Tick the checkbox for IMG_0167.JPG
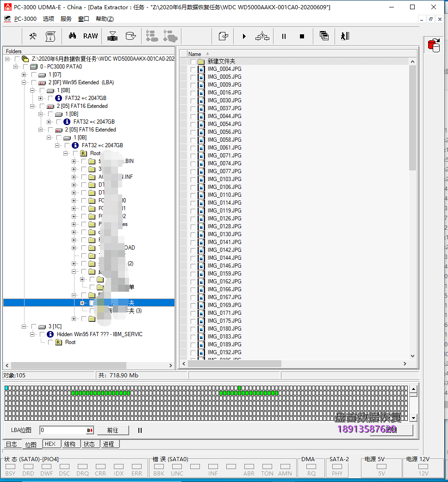This screenshot has width=448, height=482. click(193, 297)
